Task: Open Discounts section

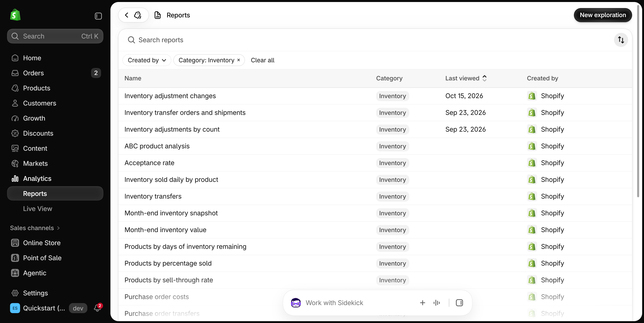Action: pos(55,133)
